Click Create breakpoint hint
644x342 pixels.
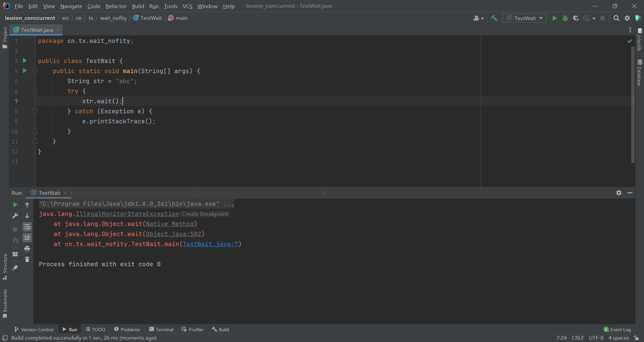tap(205, 214)
